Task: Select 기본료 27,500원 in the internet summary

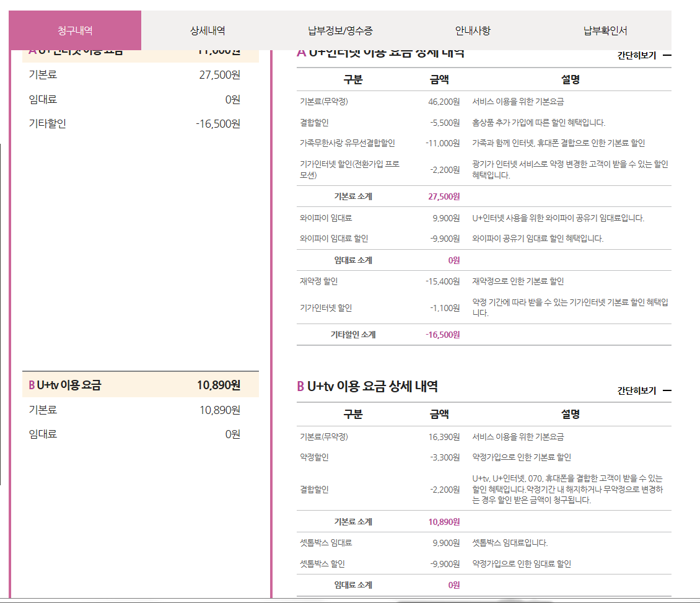Action: point(134,75)
